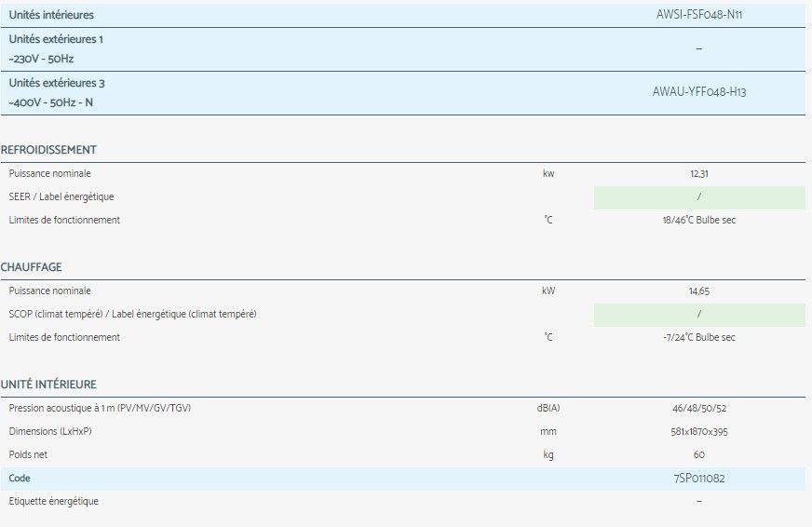Click the REFROIDISSEMENT section heading

pyautogui.click(x=48, y=150)
